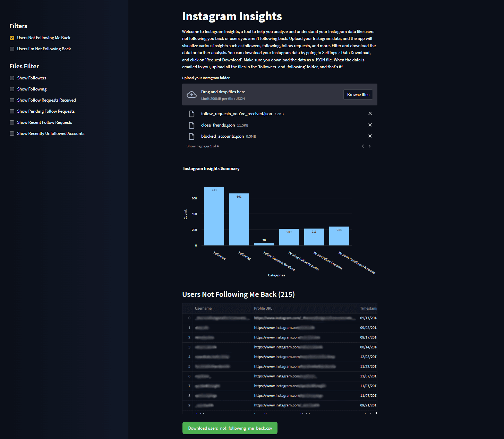This screenshot has width=504, height=439.
Task: Click the Pending Follow Requests bar 209
Action: (x=289, y=237)
